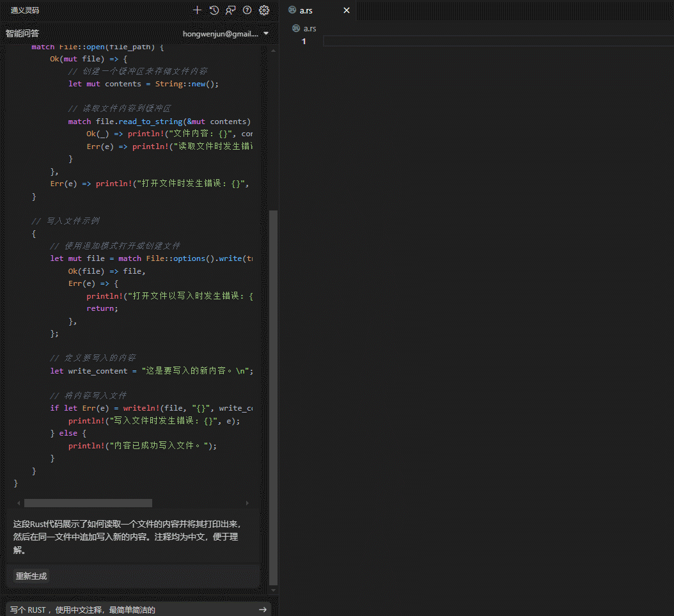Open the feedback icon in Tongyi panel
This screenshot has width=674, height=616.
point(231,10)
